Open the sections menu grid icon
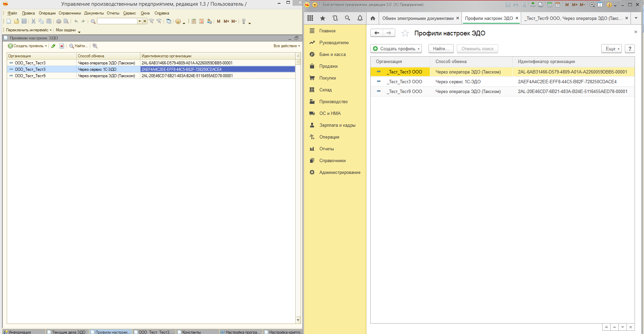 pos(310,18)
